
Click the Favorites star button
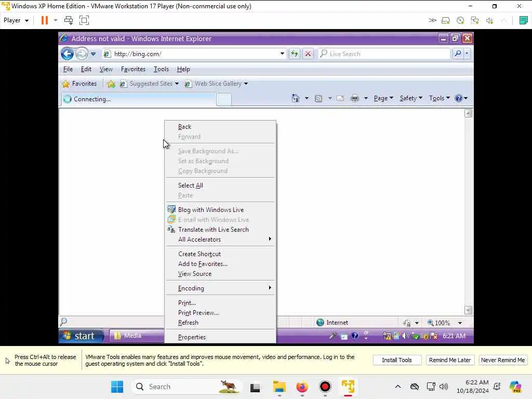pos(79,84)
